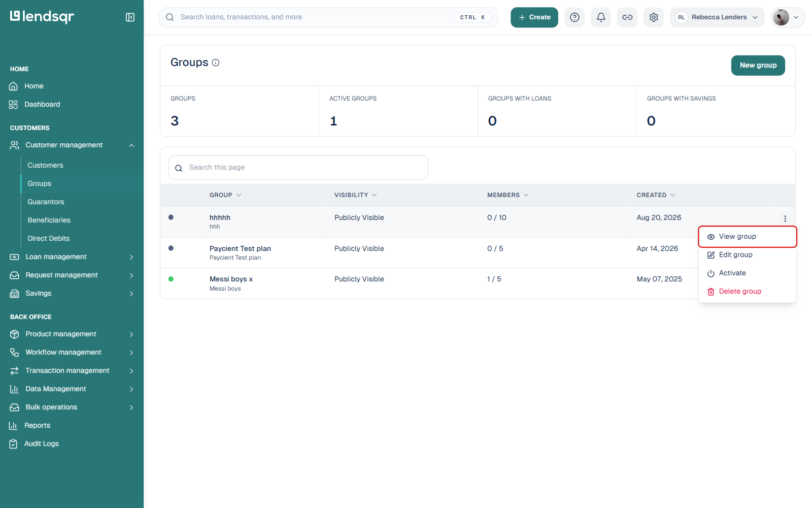Open the profile dropdown arrow beside avatar

pos(796,17)
